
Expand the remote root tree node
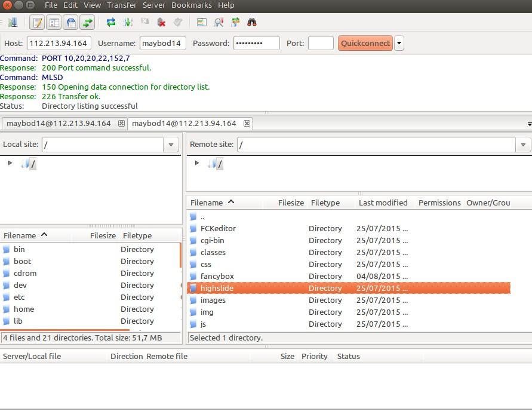pos(197,163)
